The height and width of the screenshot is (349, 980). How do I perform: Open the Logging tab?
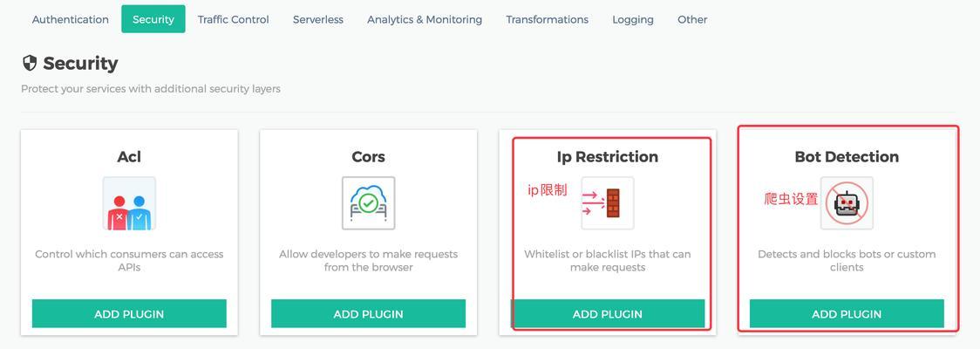click(x=633, y=19)
